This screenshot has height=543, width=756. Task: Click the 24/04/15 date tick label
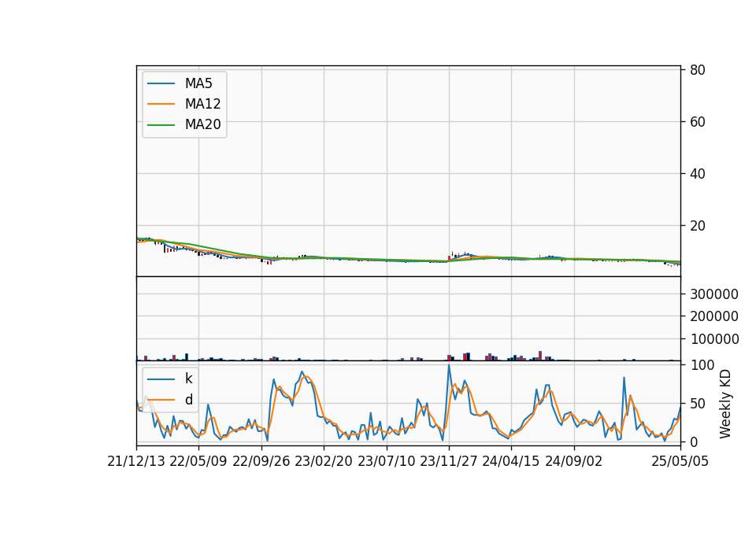click(511, 462)
